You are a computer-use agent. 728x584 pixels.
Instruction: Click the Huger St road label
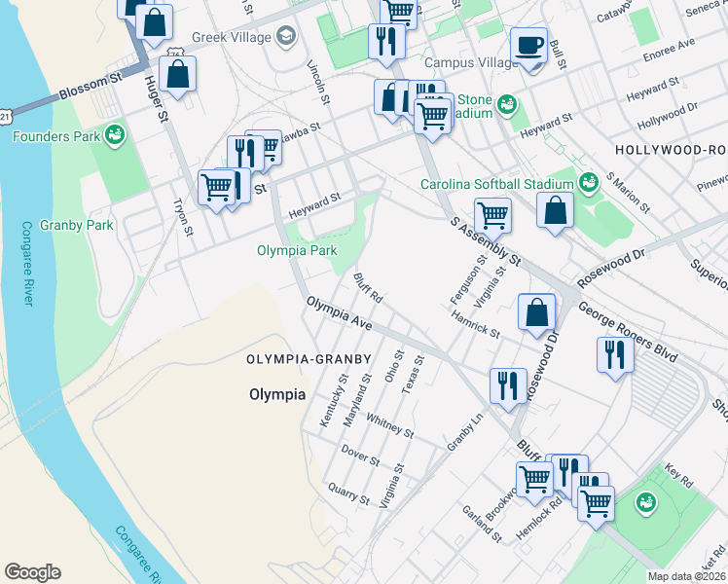156,99
